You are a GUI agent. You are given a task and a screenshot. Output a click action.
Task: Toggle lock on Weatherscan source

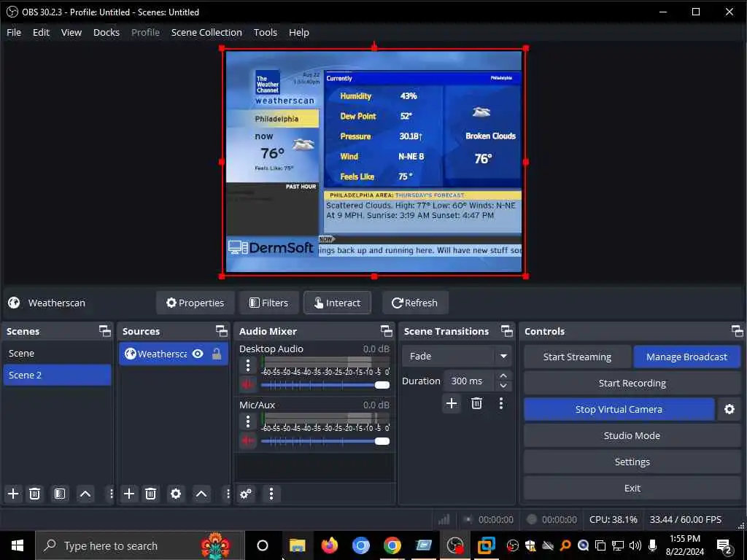click(217, 354)
